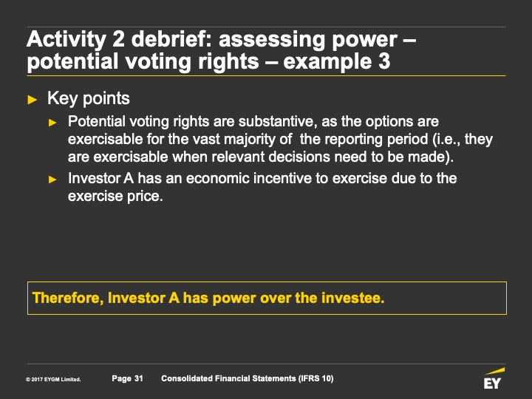Click the Page 31 label
532x399 pixels.
pyautogui.click(x=128, y=378)
